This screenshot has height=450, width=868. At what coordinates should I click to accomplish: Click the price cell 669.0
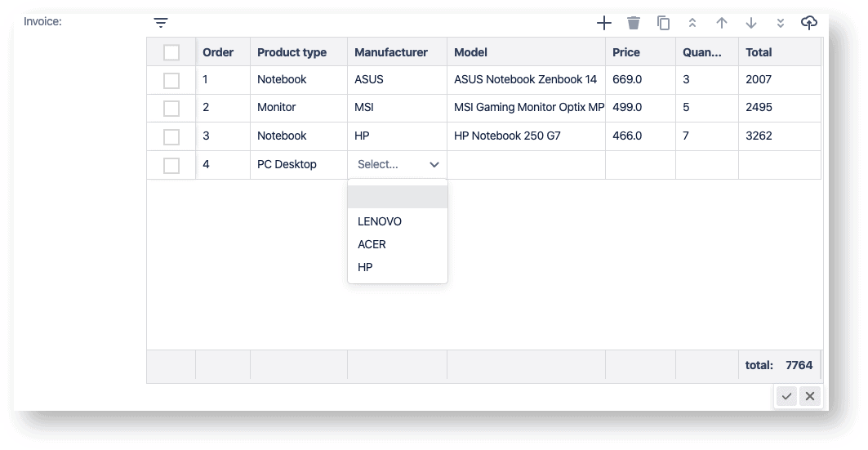click(640, 80)
